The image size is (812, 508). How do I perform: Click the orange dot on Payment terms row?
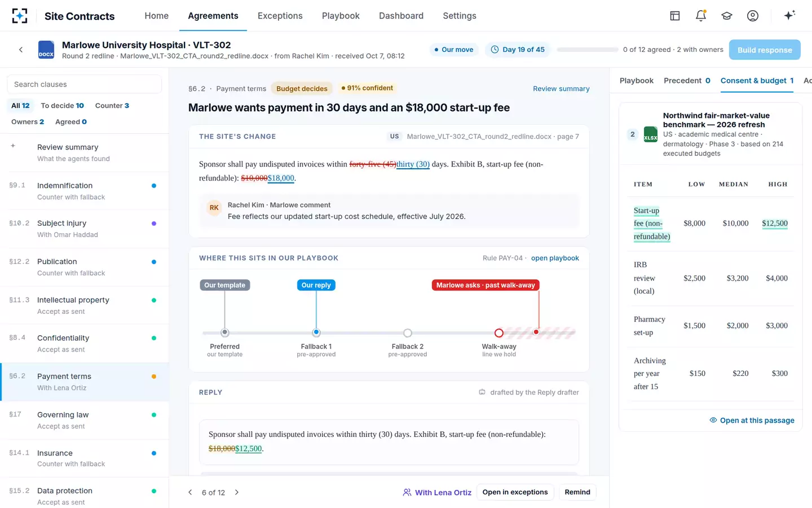(154, 376)
